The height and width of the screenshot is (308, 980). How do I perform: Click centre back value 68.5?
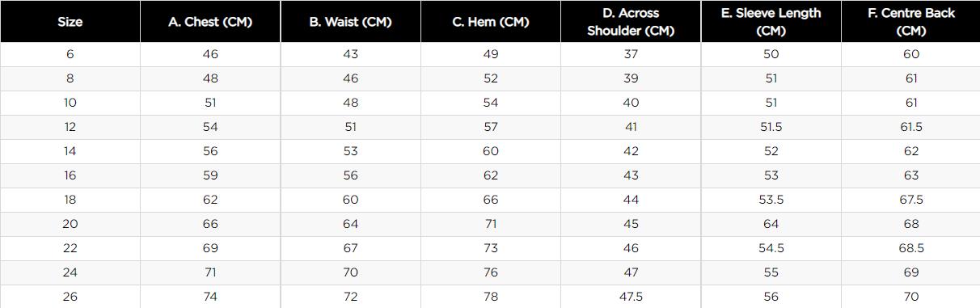click(x=911, y=248)
